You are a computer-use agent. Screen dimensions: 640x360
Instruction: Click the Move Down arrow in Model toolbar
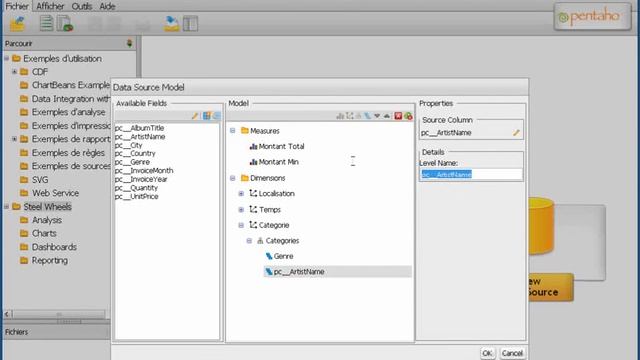(x=377, y=116)
